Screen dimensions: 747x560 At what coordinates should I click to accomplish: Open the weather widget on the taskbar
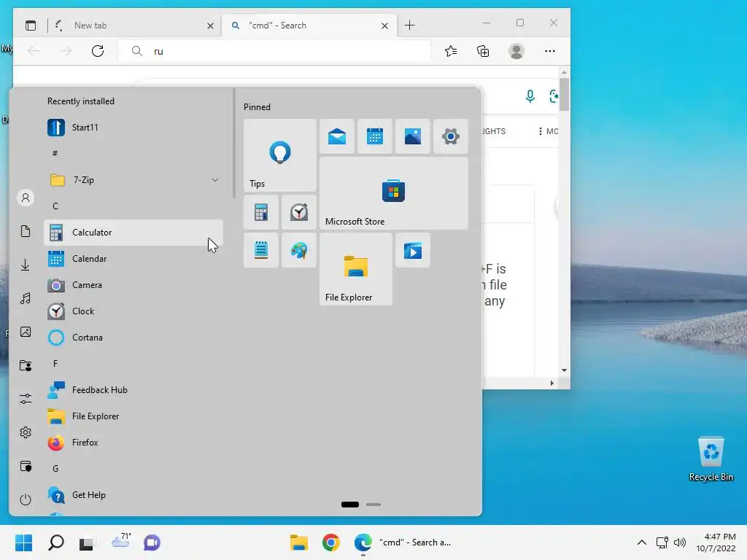coord(121,540)
